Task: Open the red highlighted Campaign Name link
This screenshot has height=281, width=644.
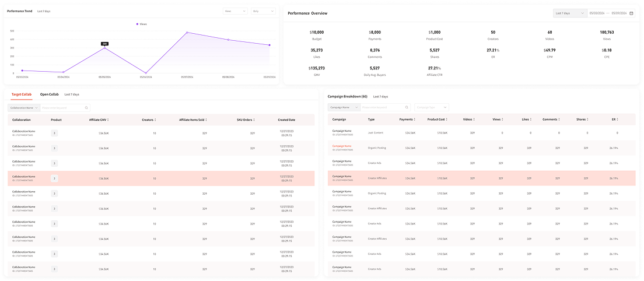Action: tap(342, 146)
